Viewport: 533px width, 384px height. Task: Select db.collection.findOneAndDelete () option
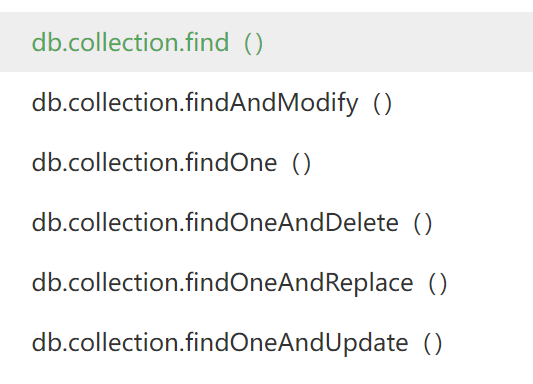pyautogui.click(x=266, y=223)
